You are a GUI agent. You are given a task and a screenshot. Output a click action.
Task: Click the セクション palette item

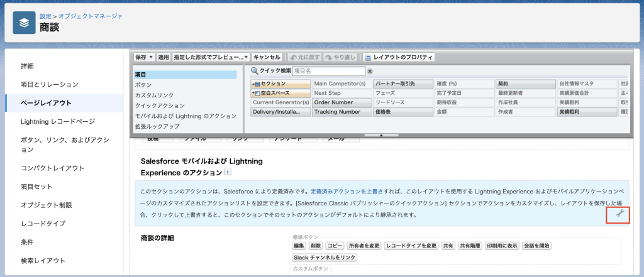[280, 84]
